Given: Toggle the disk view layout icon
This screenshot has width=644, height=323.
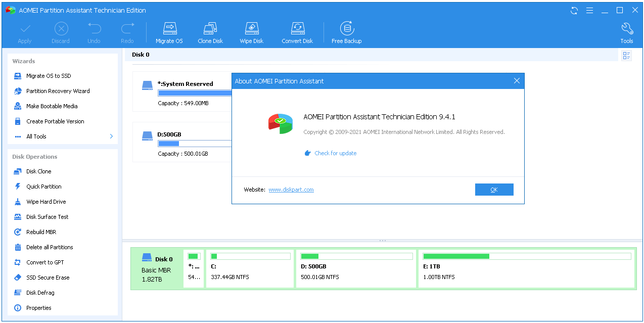Looking at the screenshot, I should tap(627, 56).
